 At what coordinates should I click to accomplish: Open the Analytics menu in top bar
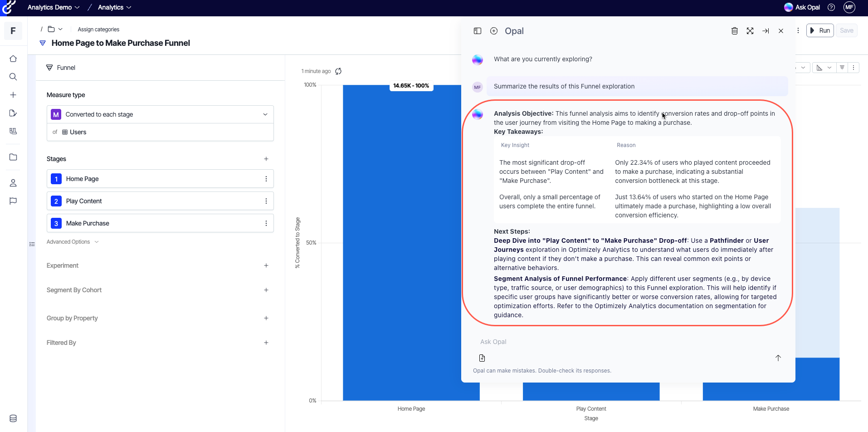tap(114, 7)
